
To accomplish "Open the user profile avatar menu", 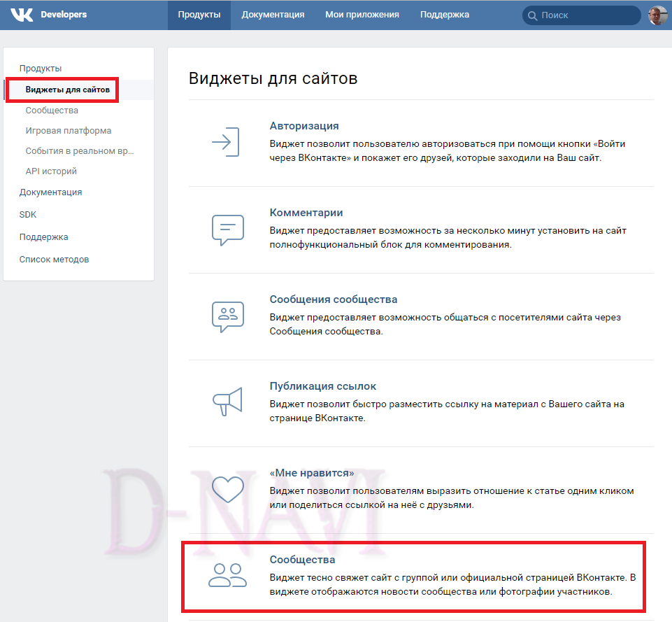I will coord(657,15).
